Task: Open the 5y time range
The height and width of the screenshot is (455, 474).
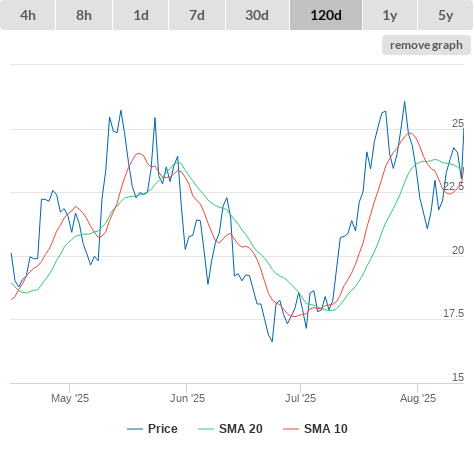Action: [x=446, y=15]
